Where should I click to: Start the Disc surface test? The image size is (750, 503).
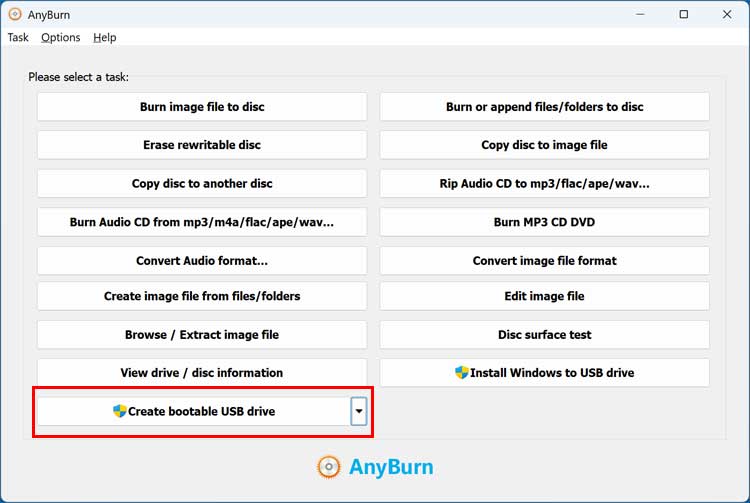coord(544,335)
